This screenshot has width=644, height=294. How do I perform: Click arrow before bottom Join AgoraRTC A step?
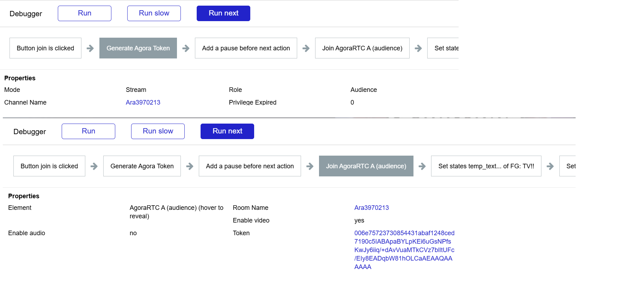tap(310, 166)
